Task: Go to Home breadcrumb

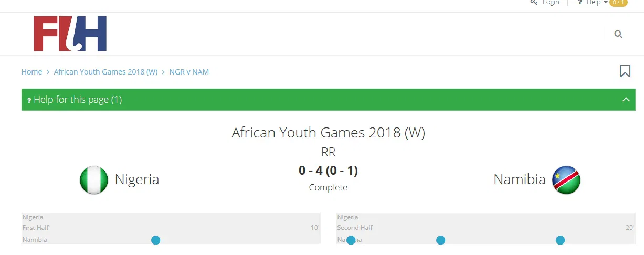Action: click(31, 72)
